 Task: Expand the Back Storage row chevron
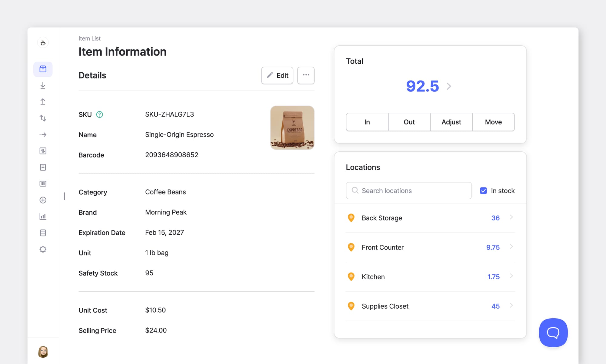[511, 217]
